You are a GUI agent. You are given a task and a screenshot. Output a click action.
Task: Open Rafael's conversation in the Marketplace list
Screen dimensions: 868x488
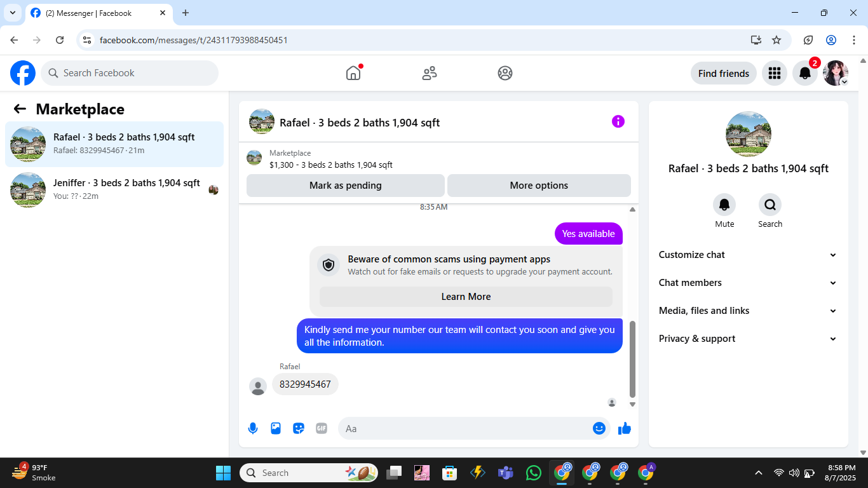tap(114, 144)
